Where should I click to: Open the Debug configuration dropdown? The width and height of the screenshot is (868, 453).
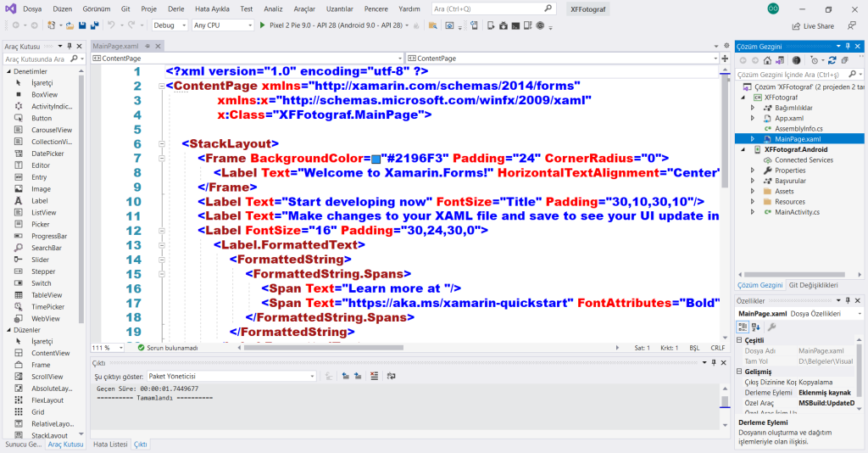(169, 25)
